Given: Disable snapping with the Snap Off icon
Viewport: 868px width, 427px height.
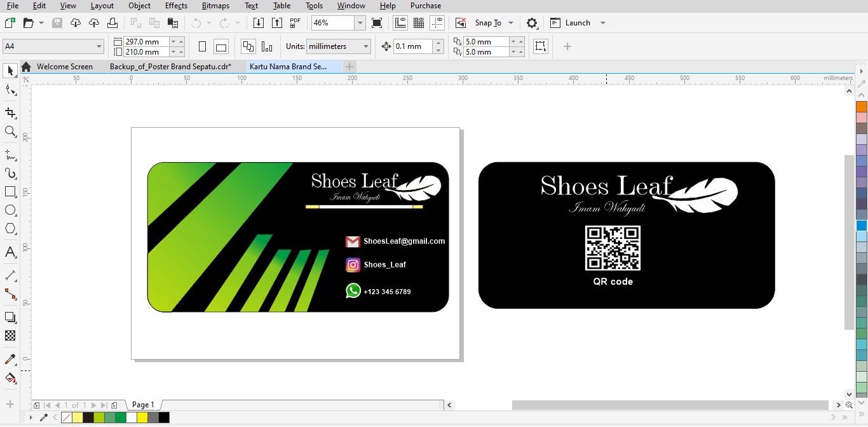Looking at the screenshot, I should click(x=461, y=23).
